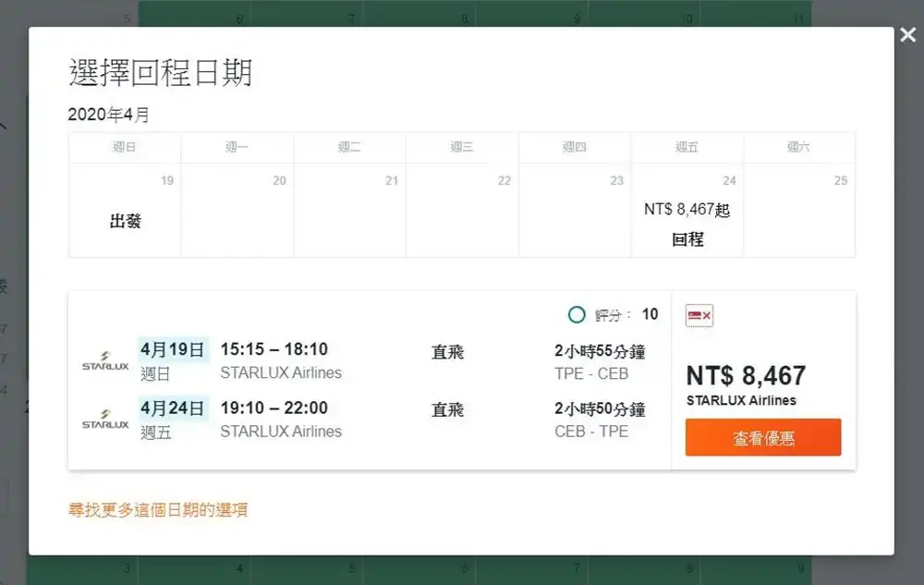Viewport: 924px width, 585px height.
Task: Click the rating value 10
Action: [x=650, y=314]
